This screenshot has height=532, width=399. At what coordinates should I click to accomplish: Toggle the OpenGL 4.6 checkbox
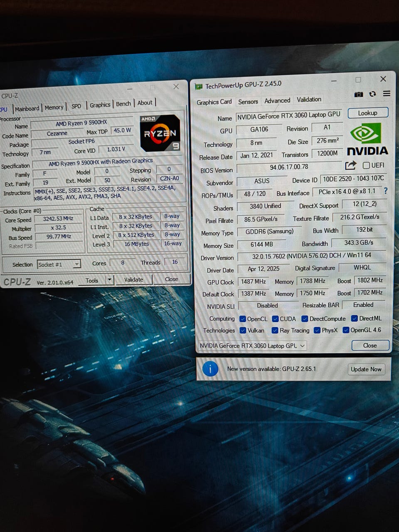pos(346,330)
